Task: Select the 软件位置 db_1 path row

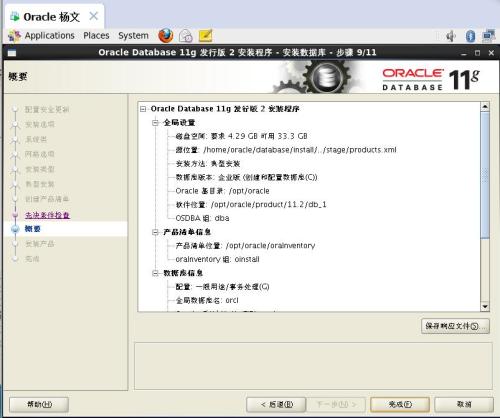Action: point(251,204)
